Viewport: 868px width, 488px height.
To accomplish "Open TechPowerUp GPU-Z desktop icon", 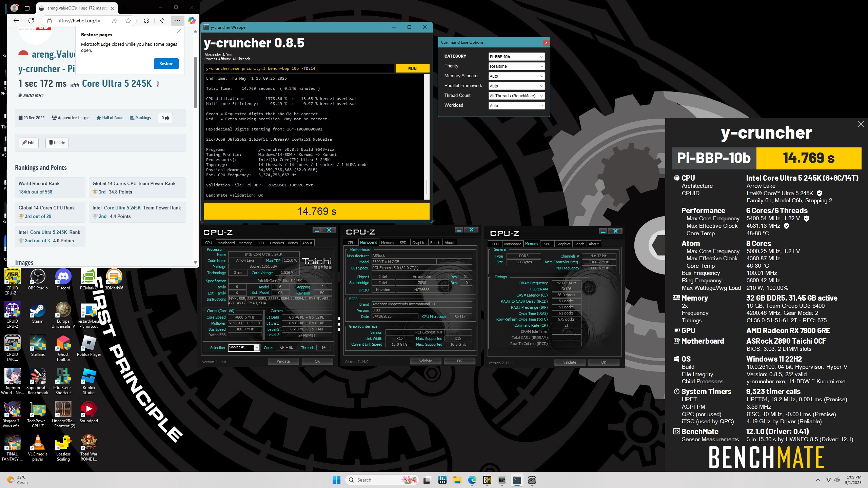I will tap(38, 414).
